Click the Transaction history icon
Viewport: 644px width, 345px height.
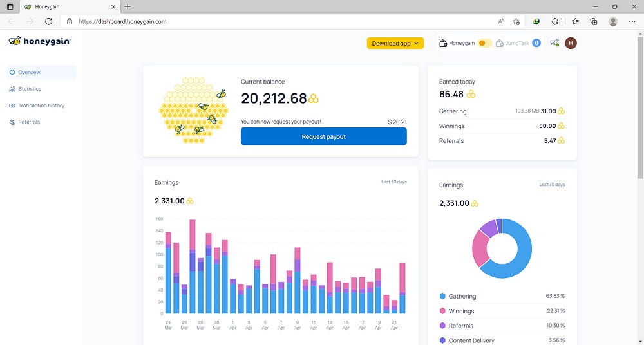point(12,106)
